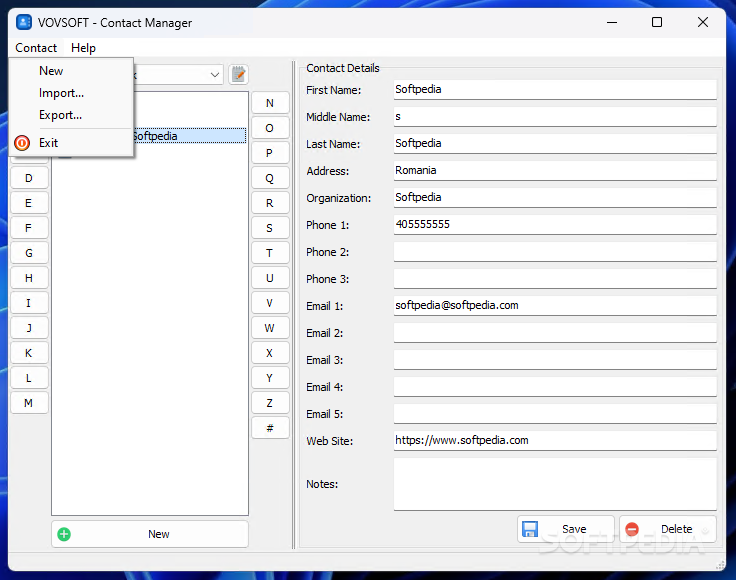
Task: Filter contacts by the # symbol button
Action: click(x=270, y=428)
